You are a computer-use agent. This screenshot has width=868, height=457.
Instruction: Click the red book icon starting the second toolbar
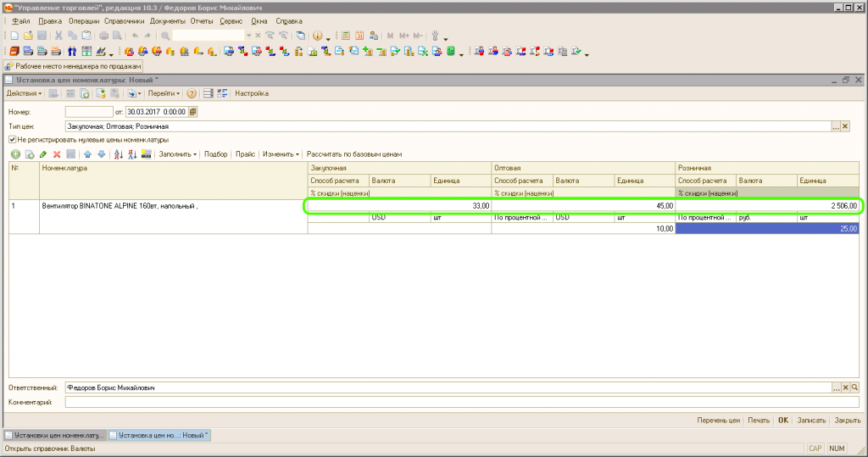(x=14, y=52)
